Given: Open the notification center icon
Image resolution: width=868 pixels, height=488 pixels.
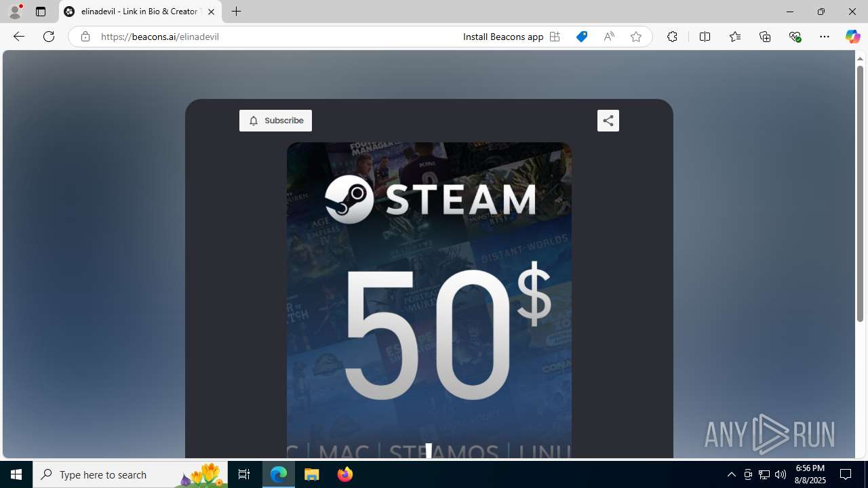Looking at the screenshot, I should coord(846,474).
